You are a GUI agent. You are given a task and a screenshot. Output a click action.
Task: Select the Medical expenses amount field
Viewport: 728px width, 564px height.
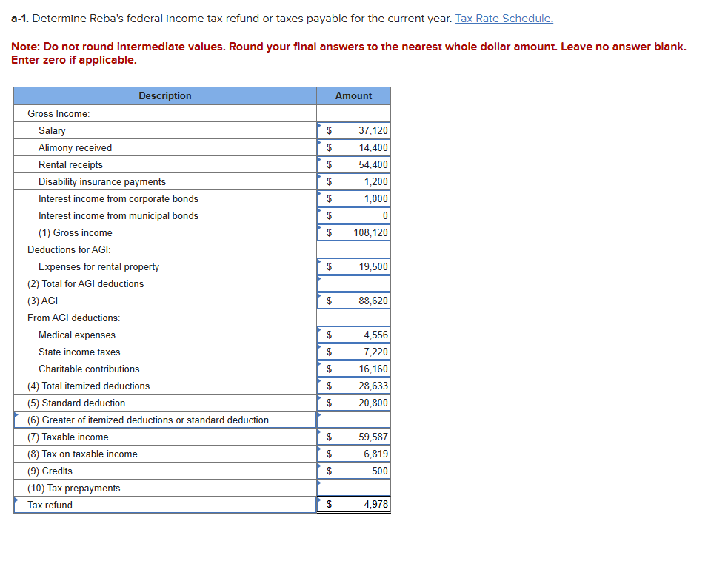coord(353,335)
